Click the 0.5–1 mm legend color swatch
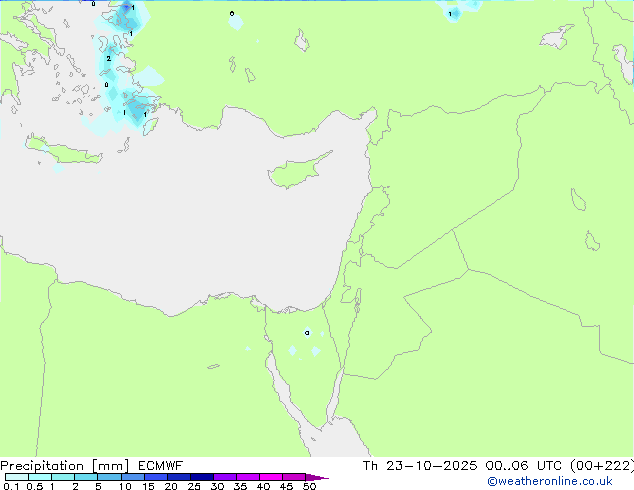Screen dimensions: 634x490 coord(40,477)
